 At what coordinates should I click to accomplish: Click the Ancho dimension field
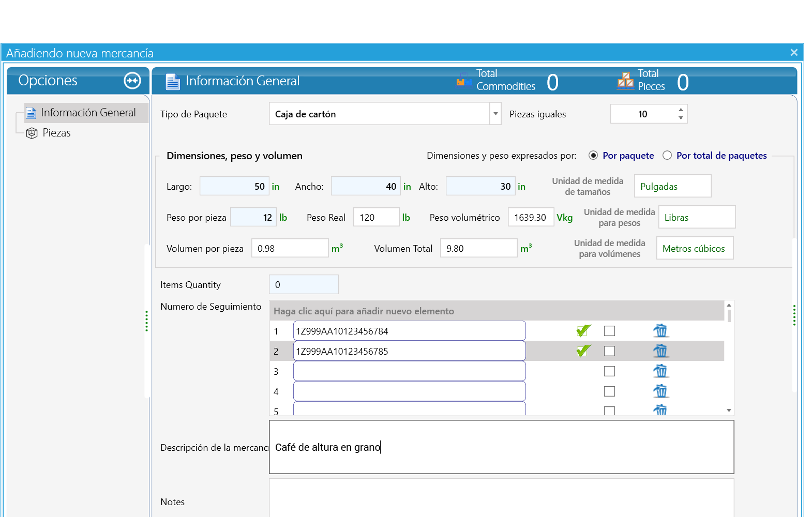pyautogui.click(x=366, y=186)
